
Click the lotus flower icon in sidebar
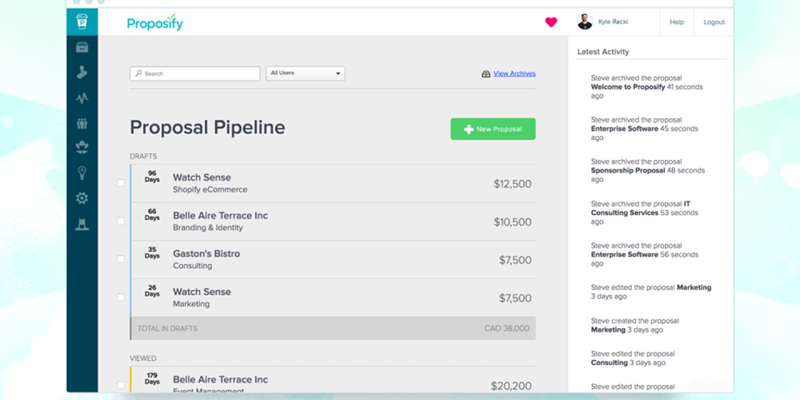click(82, 148)
